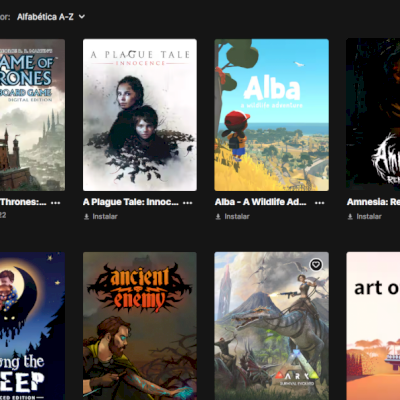Click the Alba - A Wildlife Ad... title
400x400 pixels.
point(260,202)
